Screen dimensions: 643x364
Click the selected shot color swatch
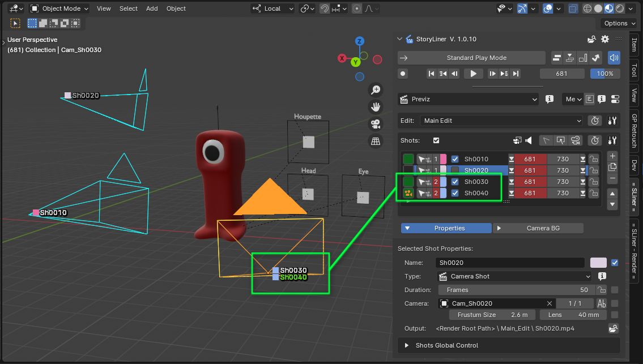(x=598, y=263)
